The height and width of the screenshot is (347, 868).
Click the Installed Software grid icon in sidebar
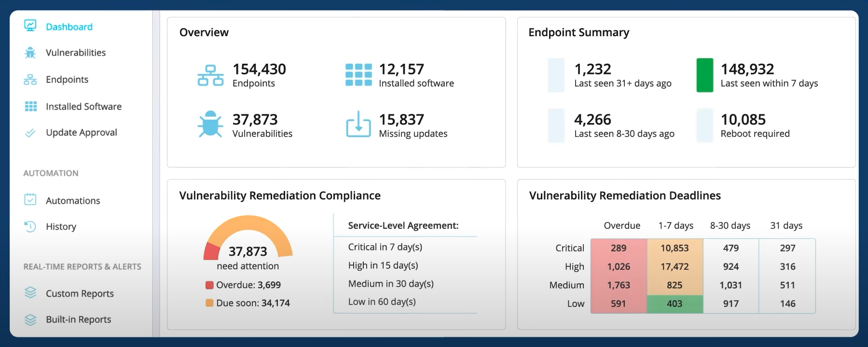pos(31,106)
